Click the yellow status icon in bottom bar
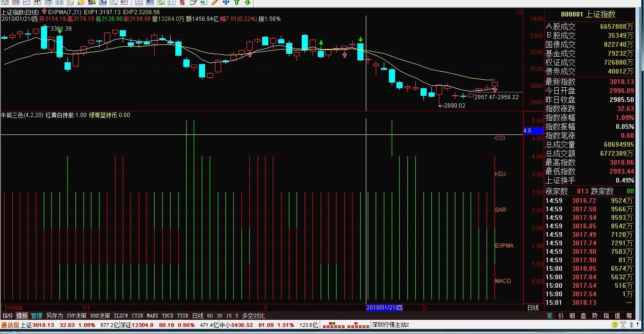 coord(616,325)
